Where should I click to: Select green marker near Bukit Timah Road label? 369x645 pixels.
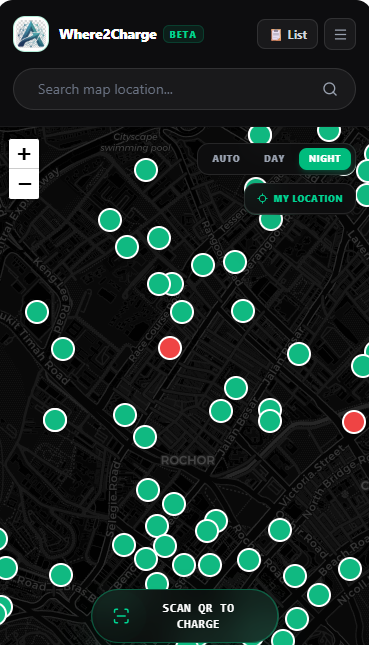click(x=63, y=349)
